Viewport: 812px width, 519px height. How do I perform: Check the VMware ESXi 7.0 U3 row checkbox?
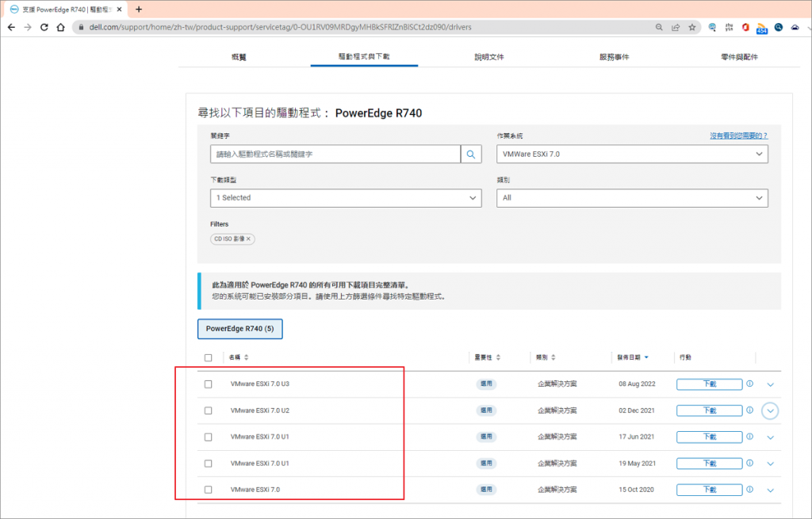click(209, 384)
